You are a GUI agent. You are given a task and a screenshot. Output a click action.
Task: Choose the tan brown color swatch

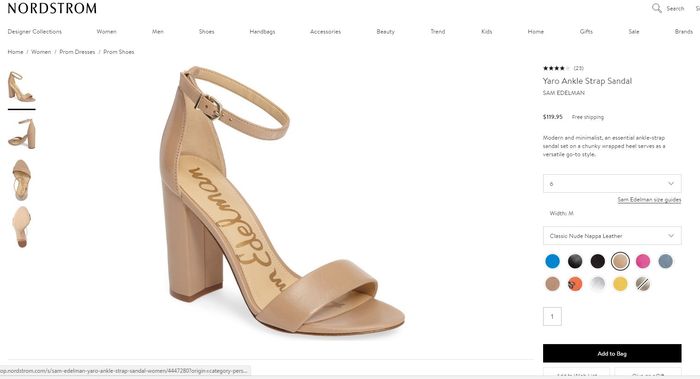(552, 284)
